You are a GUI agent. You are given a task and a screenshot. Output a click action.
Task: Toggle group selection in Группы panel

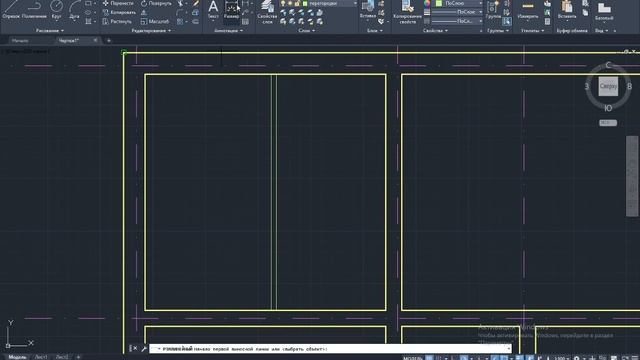click(507, 21)
